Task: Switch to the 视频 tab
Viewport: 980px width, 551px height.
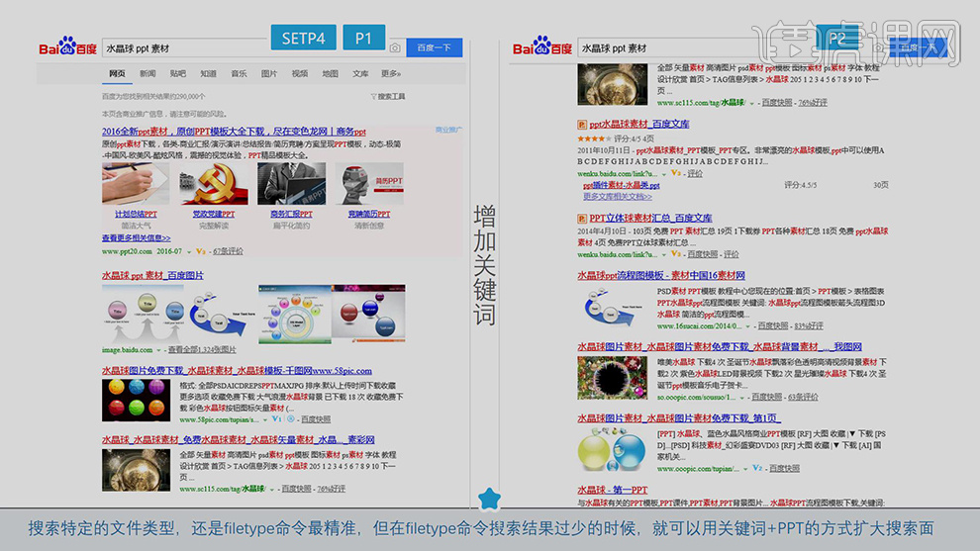Action: [300, 74]
